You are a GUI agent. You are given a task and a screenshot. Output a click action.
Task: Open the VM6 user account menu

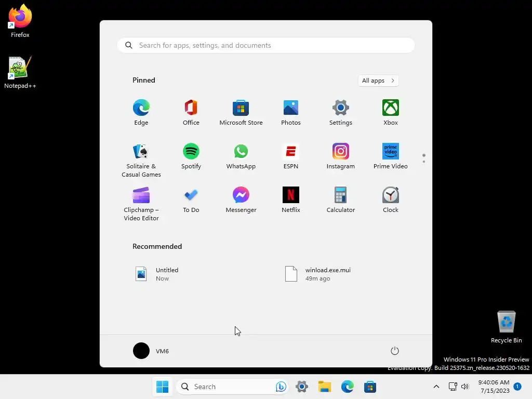[151, 351]
